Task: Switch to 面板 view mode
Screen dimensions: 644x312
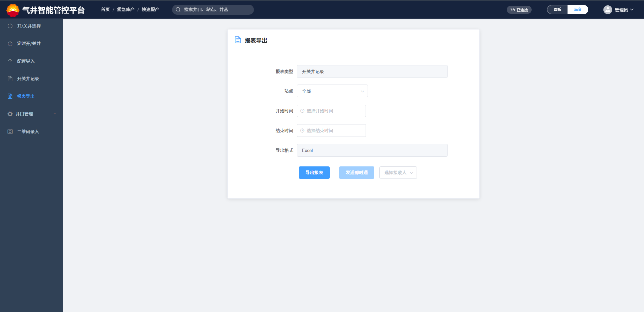Action: pyautogui.click(x=557, y=10)
